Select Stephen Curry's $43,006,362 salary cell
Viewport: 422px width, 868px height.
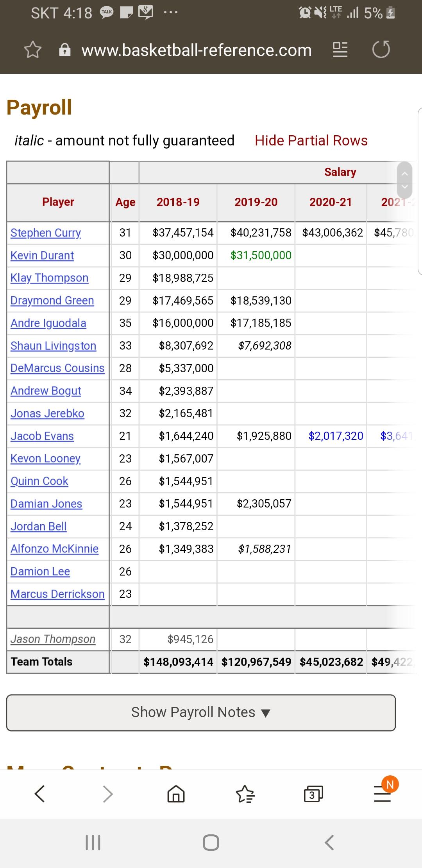click(333, 233)
